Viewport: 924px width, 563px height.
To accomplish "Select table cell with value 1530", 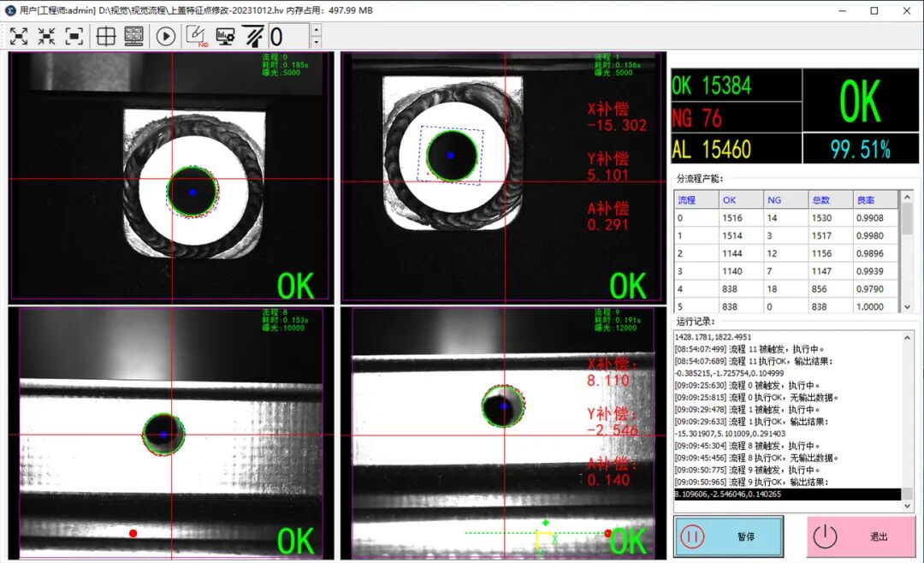I will point(831,217).
